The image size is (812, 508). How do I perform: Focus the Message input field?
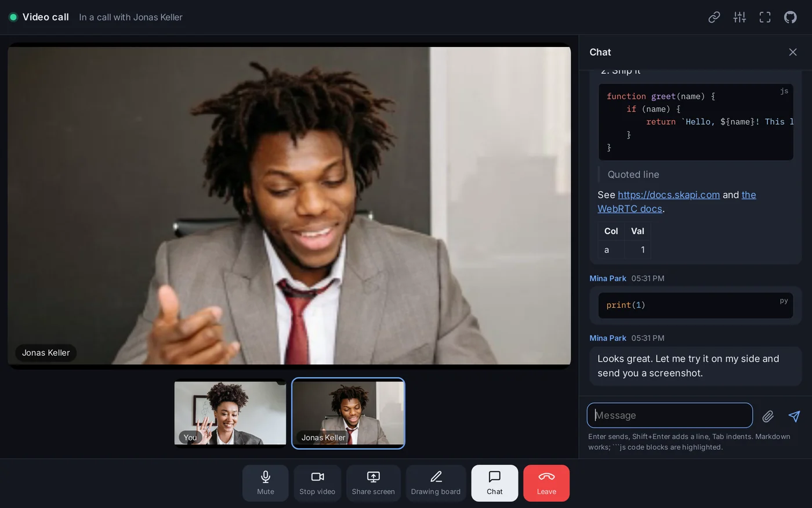(670, 416)
